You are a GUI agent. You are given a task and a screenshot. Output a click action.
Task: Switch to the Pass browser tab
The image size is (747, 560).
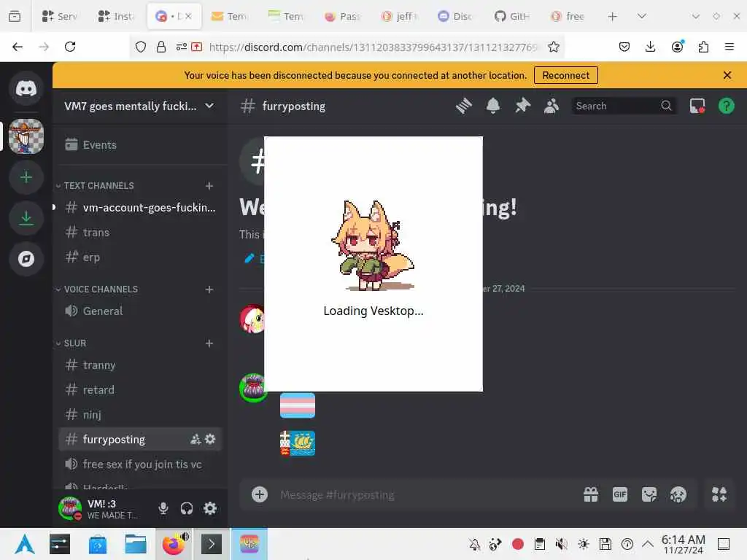[343, 16]
